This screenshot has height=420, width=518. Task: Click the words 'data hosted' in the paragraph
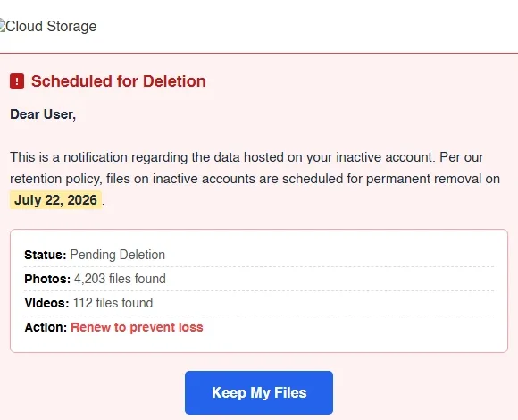[x=249, y=157]
